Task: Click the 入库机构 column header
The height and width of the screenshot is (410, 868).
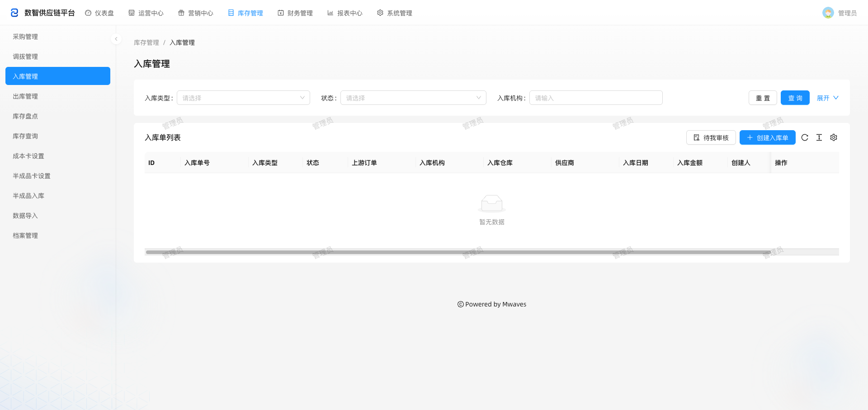Action: coord(450,163)
